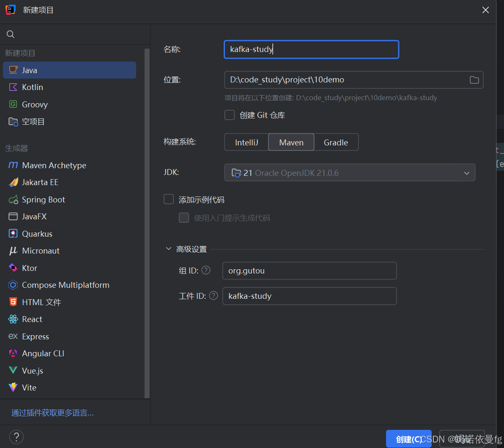Click the HTML5 shield icon
Viewport: 504px width, 448px height.
tap(13, 302)
